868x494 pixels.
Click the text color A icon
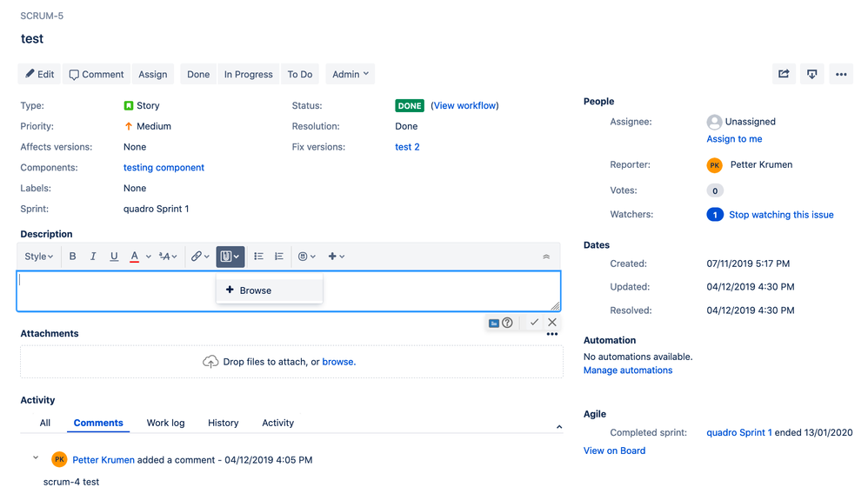[x=134, y=257]
